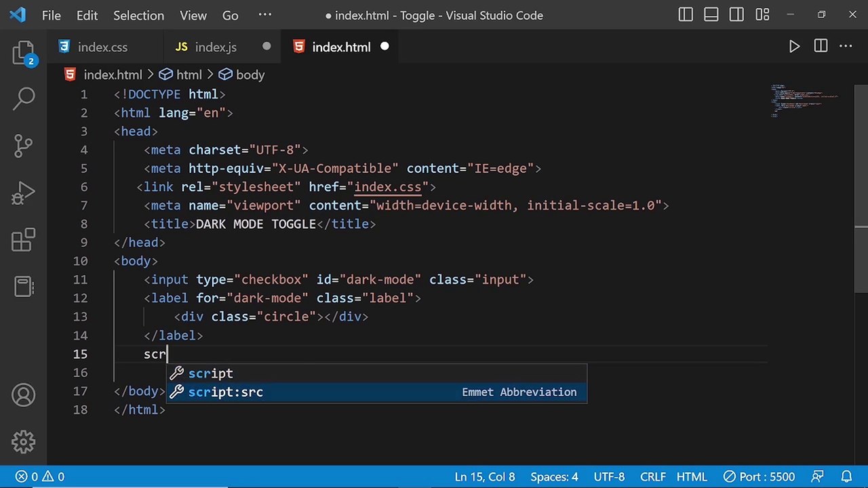Open Source Control view
Viewport: 868px width, 488px height.
point(23,145)
